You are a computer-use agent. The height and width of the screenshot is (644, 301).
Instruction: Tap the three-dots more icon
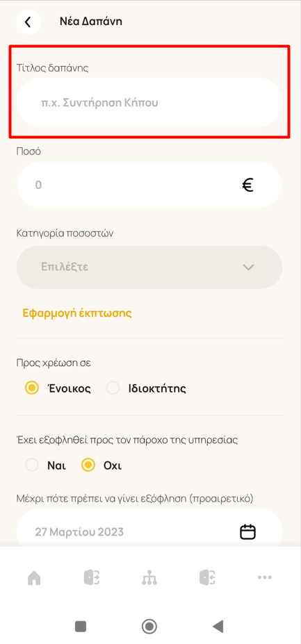pyautogui.click(x=264, y=577)
